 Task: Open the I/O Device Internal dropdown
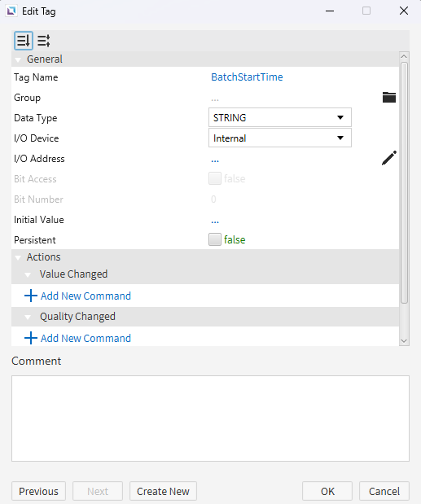[x=280, y=138]
